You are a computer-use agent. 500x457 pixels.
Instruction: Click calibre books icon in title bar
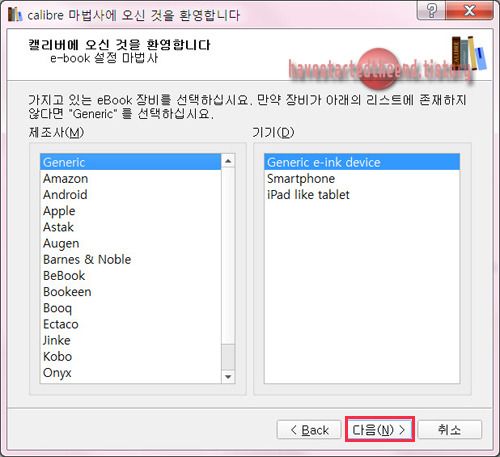(15, 14)
